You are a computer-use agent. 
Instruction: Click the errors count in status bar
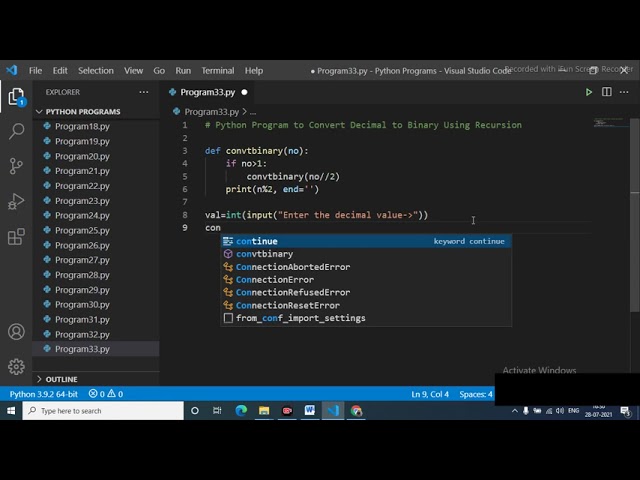tap(97, 394)
